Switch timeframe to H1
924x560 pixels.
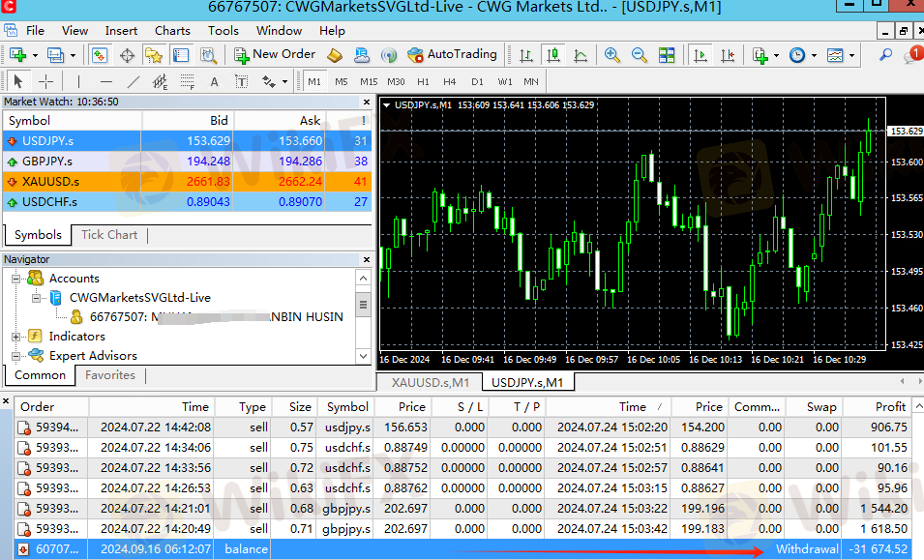[423, 82]
